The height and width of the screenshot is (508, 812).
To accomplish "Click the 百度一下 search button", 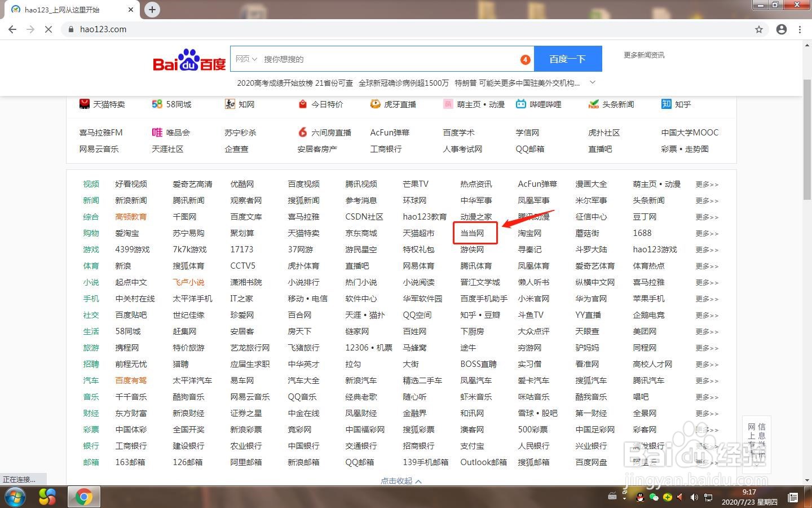I will [x=568, y=59].
